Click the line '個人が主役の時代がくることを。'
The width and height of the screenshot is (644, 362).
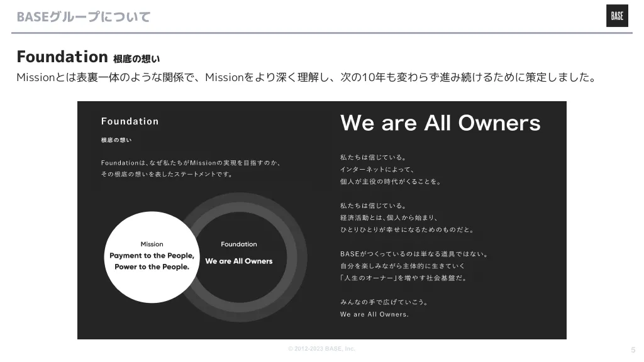(x=391, y=182)
